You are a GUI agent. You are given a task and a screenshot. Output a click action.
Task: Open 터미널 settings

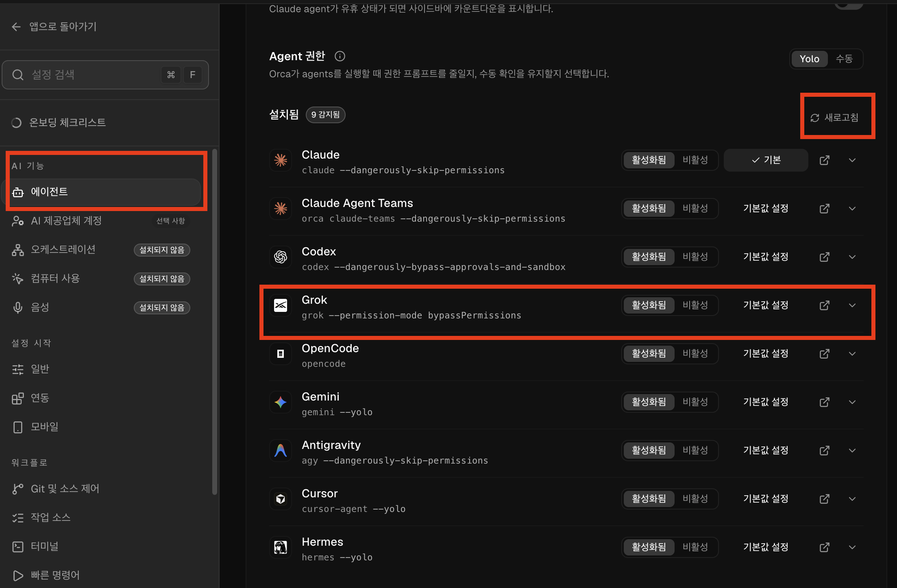102,547
